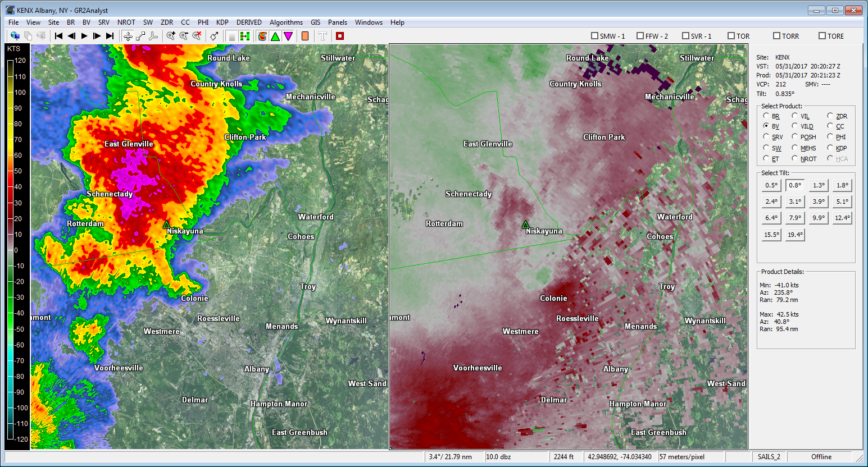Viewport: 868px width, 467px height.
Task: Select the 3.1° tilt button
Action: 795,202
